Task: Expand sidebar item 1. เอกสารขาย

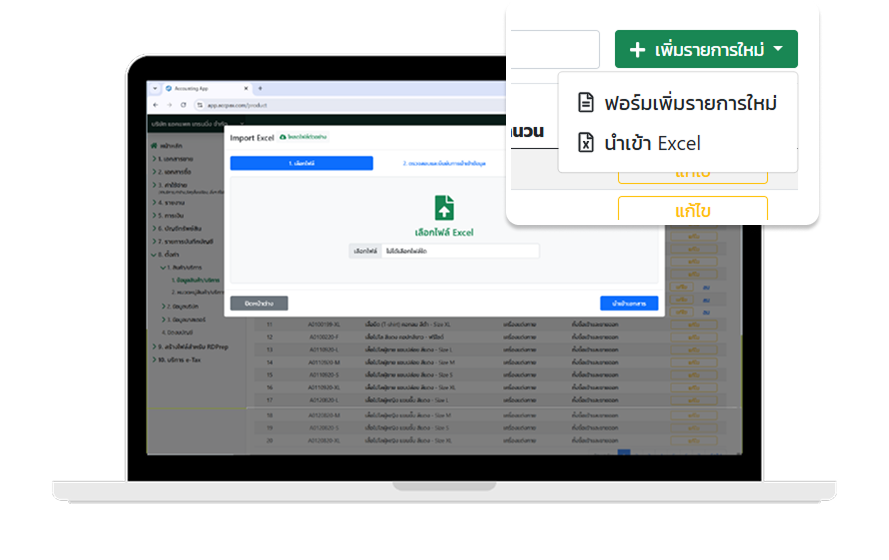Action: (x=173, y=159)
